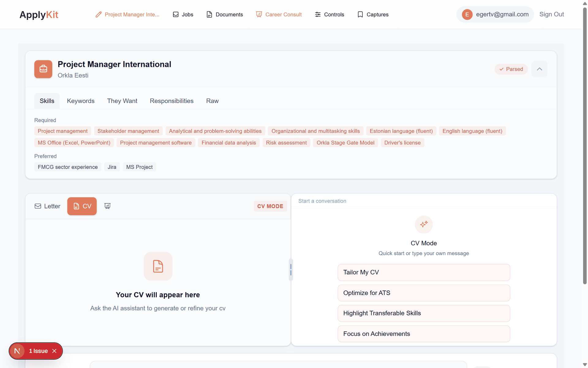Click the ApplyKit logo
The width and height of the screenshot is (588, 368).
[39, 14]
